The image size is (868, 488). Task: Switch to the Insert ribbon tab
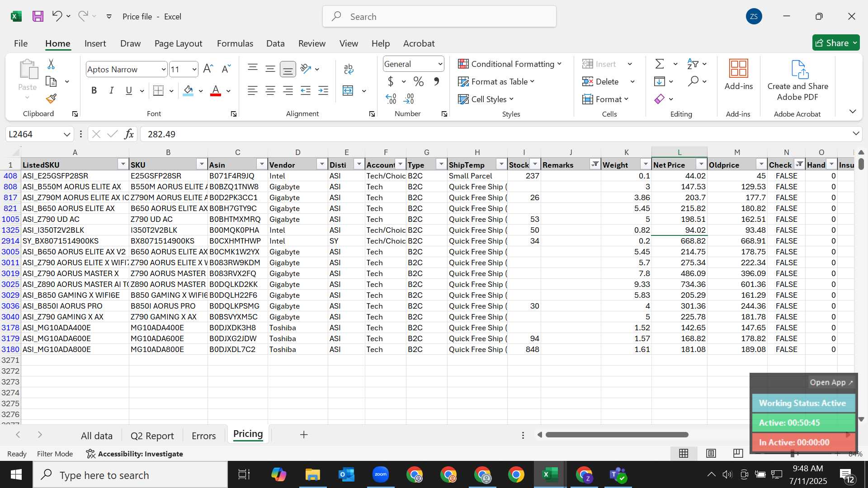[x=95, y=43]
